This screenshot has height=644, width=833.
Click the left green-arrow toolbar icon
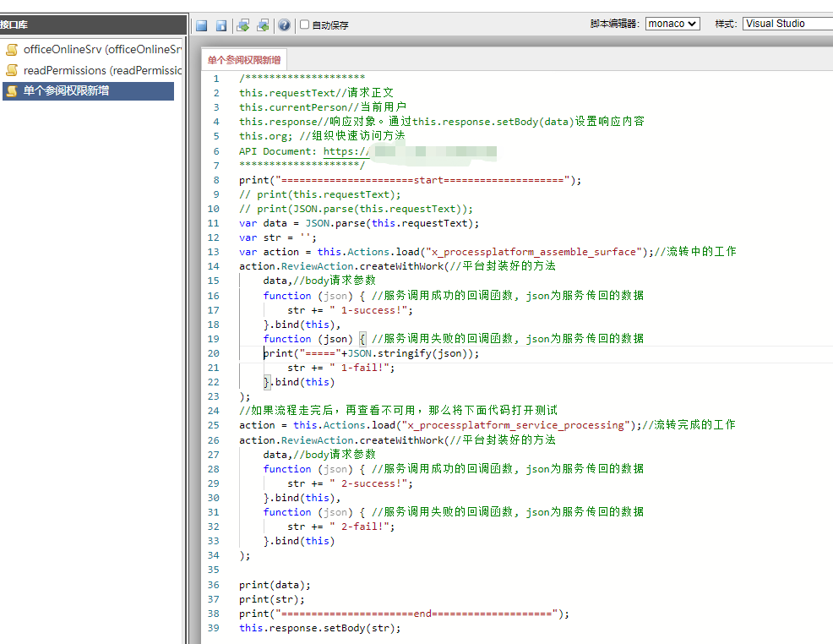click(x=243, y=25)
